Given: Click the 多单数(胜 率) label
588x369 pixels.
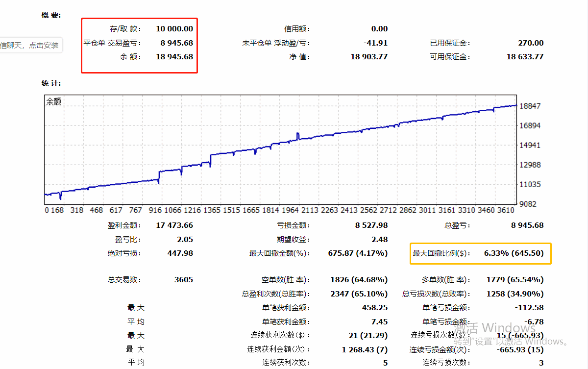Looking at the screenshot, I should pyautogui.click(x=446, y=280).
